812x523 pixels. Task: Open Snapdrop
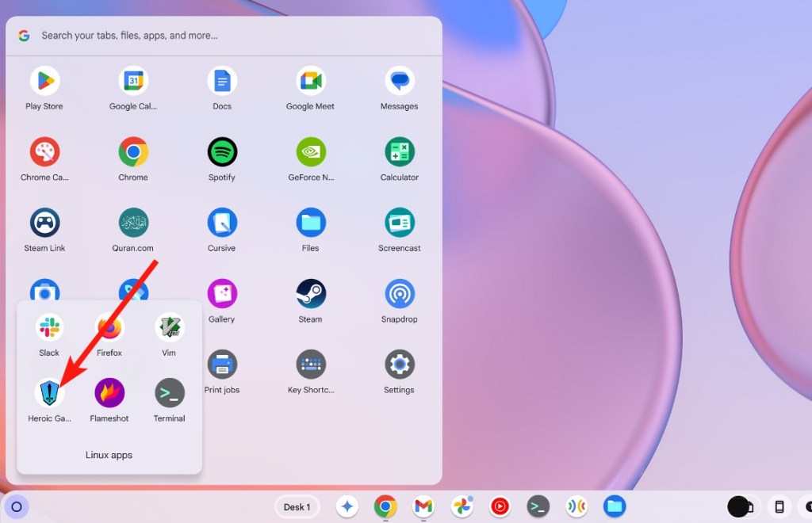tap(400, 294)
